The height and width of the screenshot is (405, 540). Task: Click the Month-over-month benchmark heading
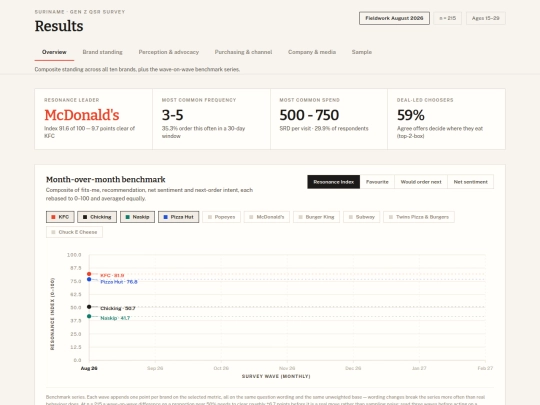click(106, 179)
